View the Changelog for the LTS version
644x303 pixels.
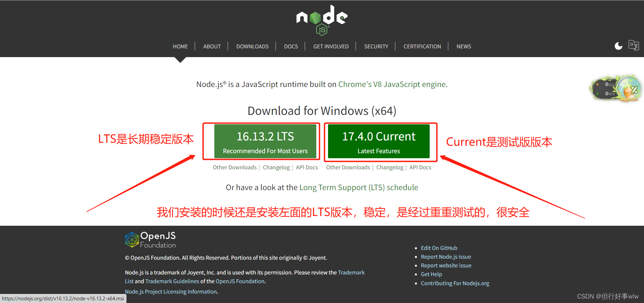point(276,167)
